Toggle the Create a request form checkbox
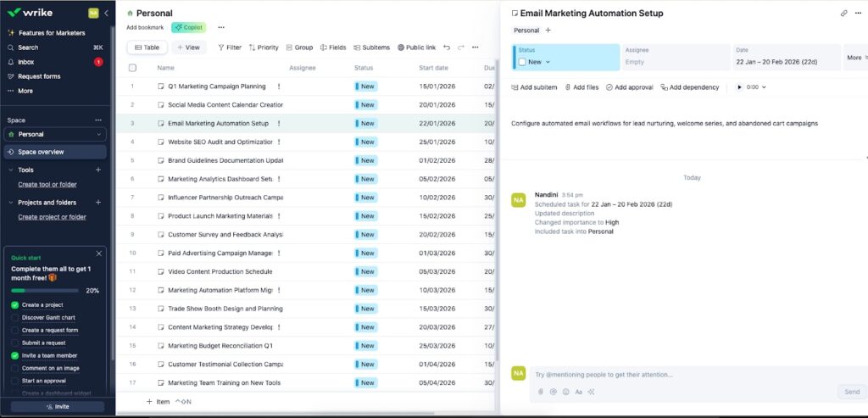The height and width of the screenshot is (418, 868). click(15, 331)
